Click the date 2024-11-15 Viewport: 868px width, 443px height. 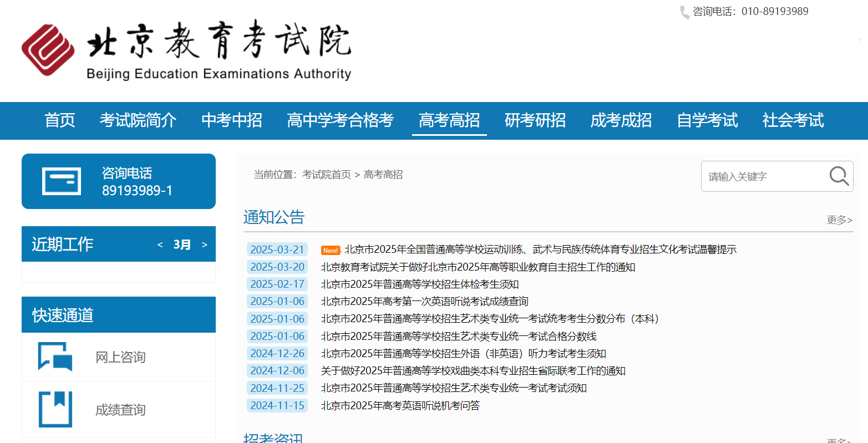(x=277, y=405)
